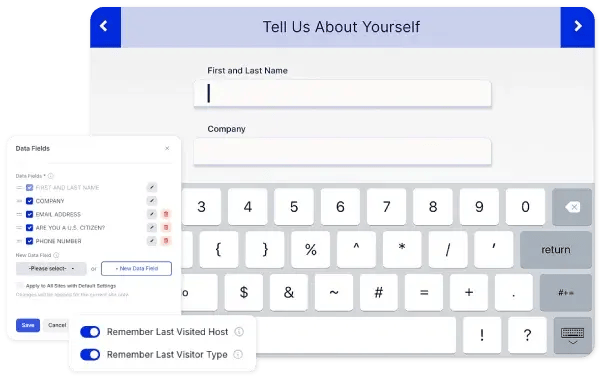
Task: Tap the left curly brace key
Action: [x=218, y=250]
